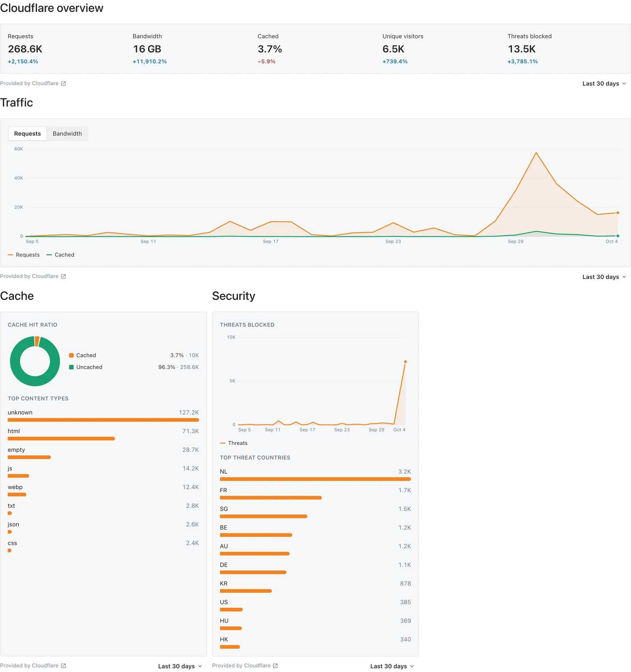
Task: Open the Traffic 'Last 30 days' dropdown
Action: point(604,277)
